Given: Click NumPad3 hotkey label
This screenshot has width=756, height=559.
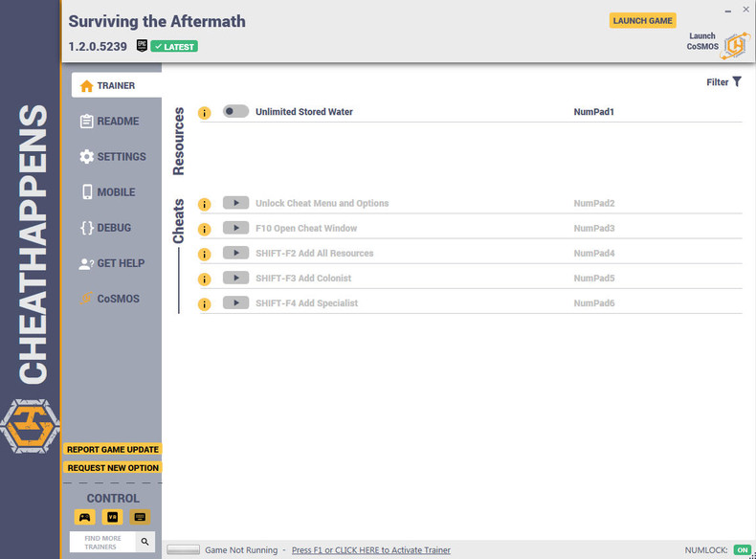Looking at the screenshot, I should pyautogui.click(x=594, y=229).
